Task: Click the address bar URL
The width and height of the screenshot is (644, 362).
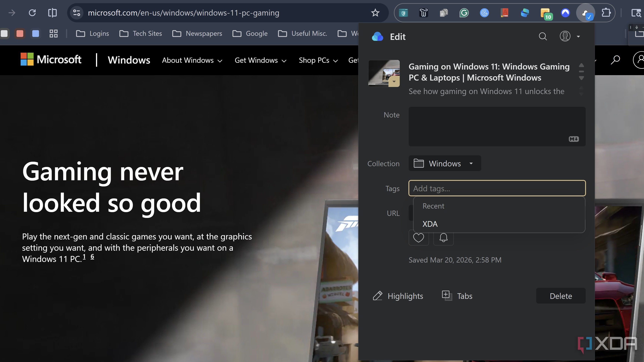Action: tap(184, 13)
